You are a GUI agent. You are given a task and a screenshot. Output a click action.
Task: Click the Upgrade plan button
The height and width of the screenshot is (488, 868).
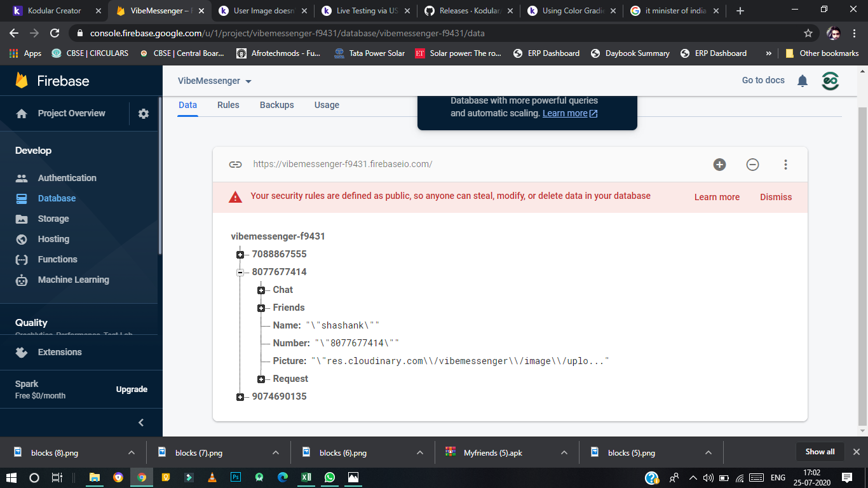[x=132, y=390]
